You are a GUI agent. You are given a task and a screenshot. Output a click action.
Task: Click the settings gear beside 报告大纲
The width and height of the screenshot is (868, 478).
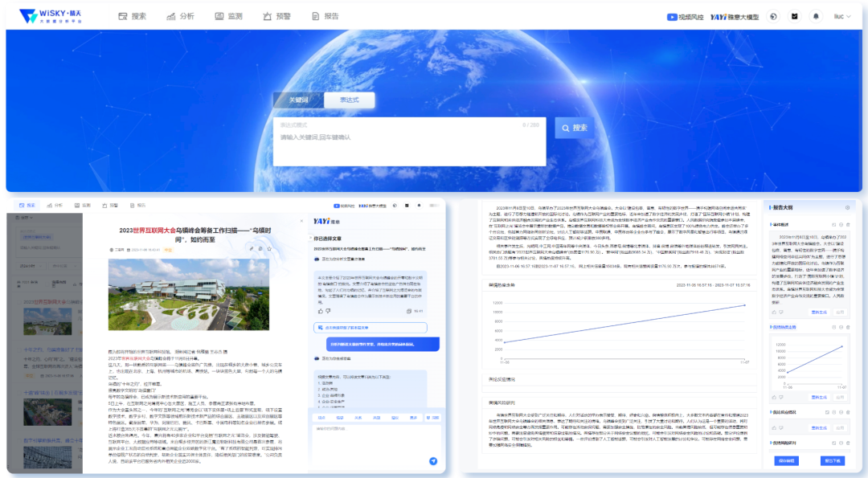(849, 207)
